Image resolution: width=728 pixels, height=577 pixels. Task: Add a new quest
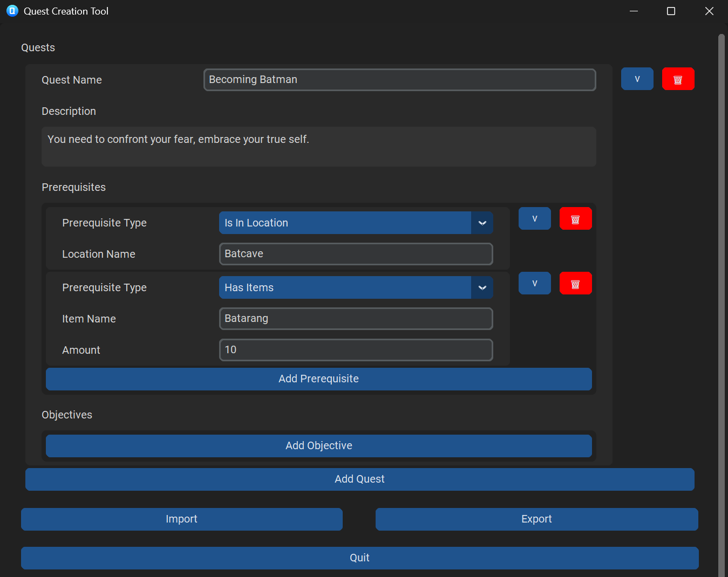359,479
